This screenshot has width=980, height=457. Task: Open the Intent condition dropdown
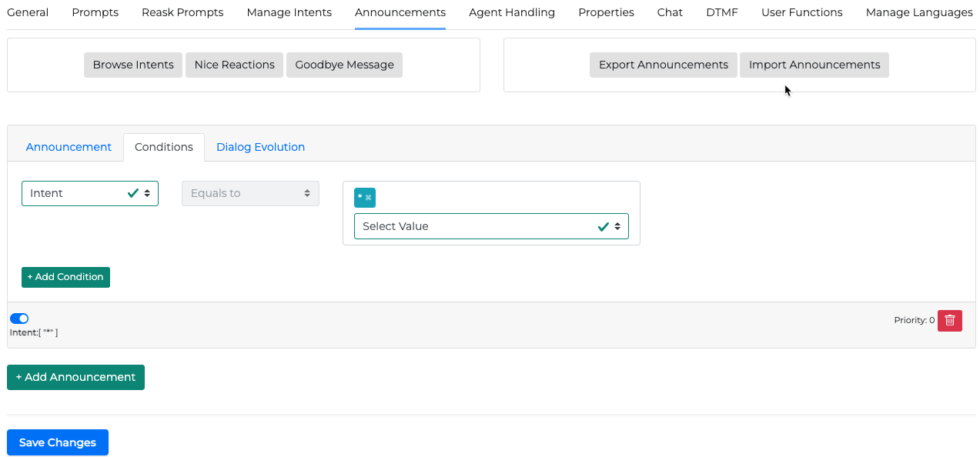pos(89,193)
